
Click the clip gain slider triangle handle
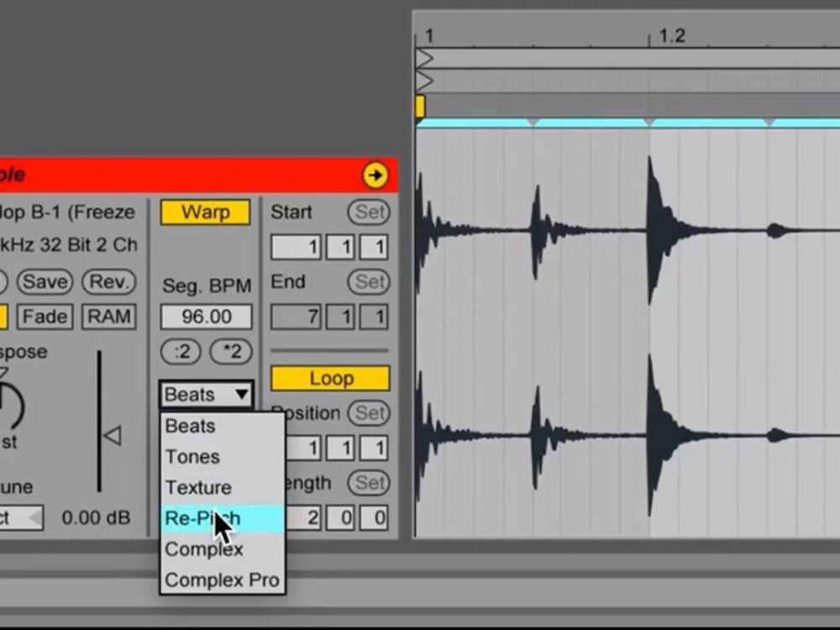click(113, 435)
